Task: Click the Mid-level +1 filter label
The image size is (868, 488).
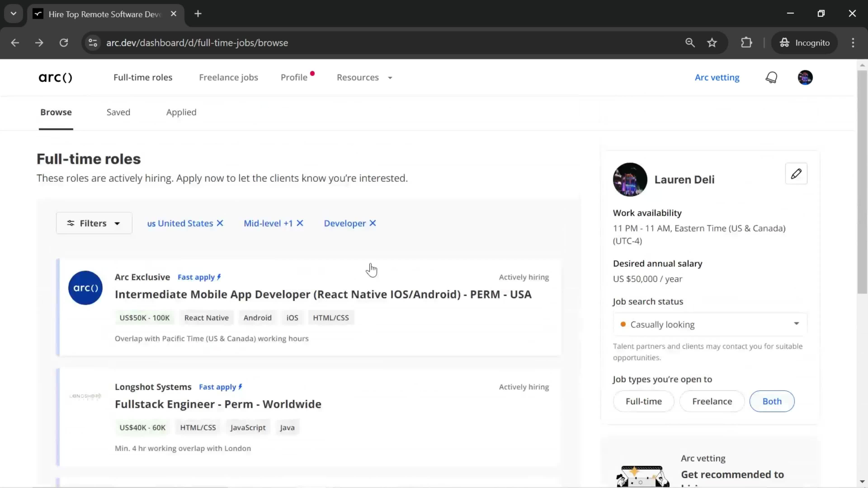Action: point(268,223)
